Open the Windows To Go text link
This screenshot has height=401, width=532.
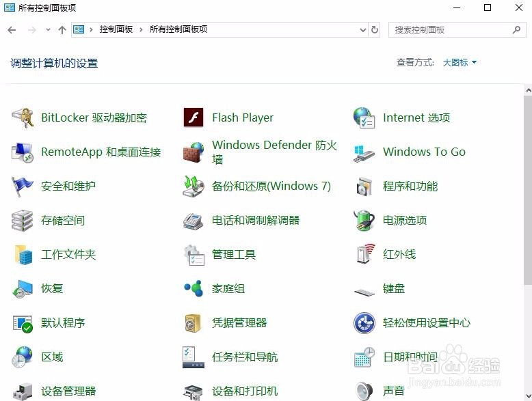(x=424, y=152)
